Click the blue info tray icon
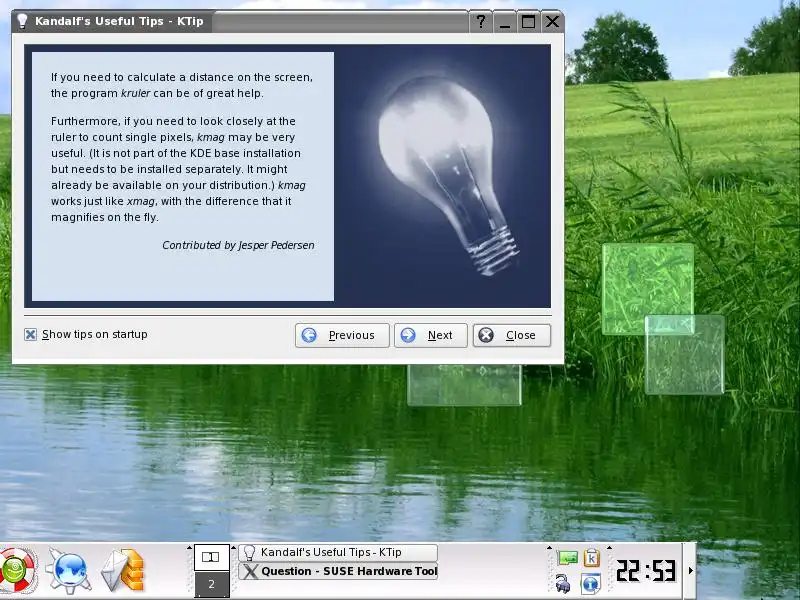 click(x=591, y=584)
